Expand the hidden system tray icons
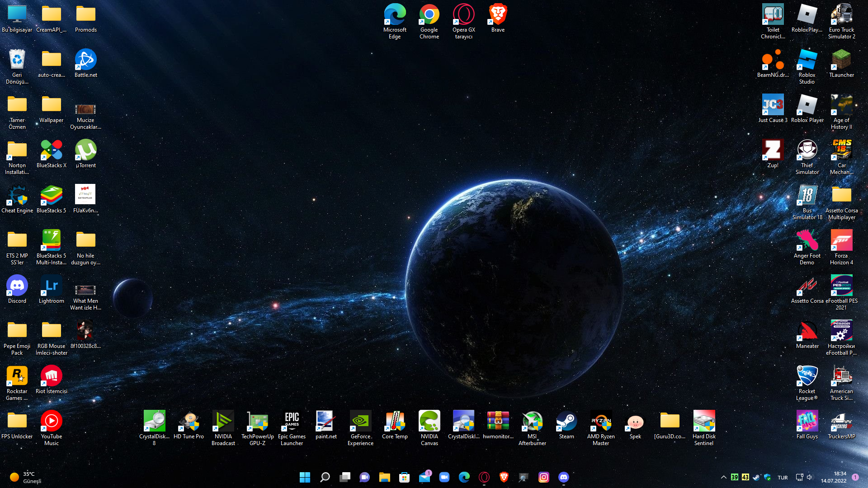Screen dimensions: 868x488 click(x=724, y=477)
